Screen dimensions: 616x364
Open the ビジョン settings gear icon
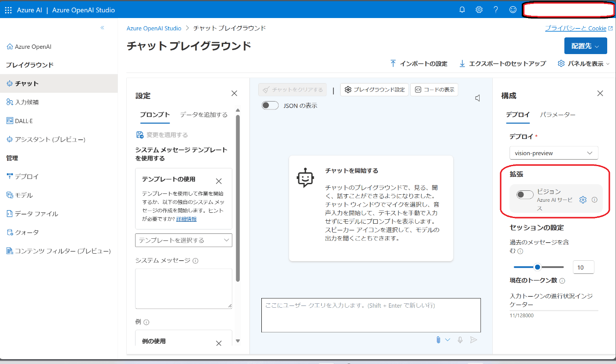point(583,200)
